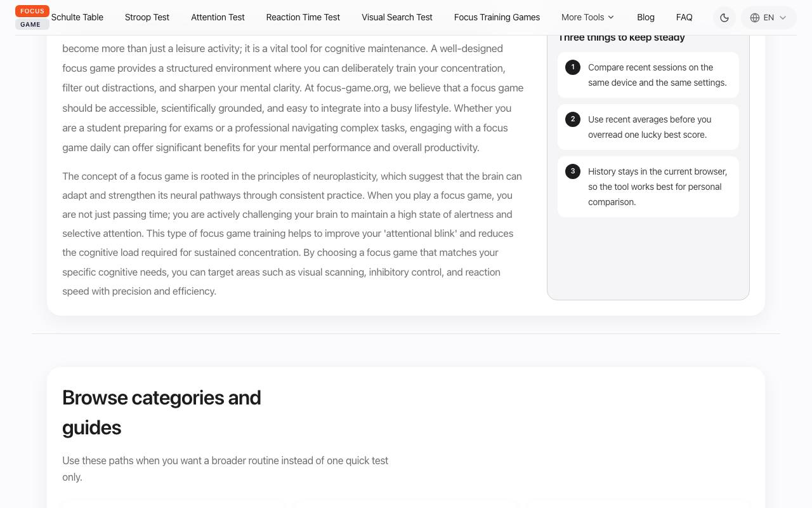812x508 pixels.
Task: Click the Focus Game logo
Action: (32, 18)
